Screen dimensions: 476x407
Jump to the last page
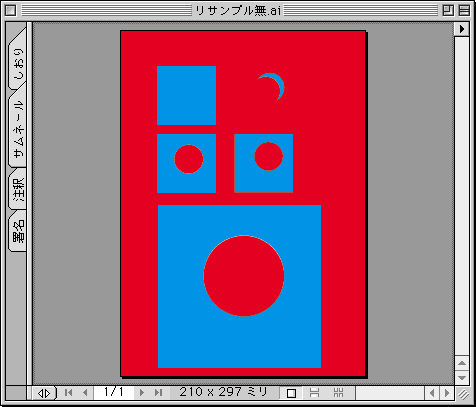158,393
